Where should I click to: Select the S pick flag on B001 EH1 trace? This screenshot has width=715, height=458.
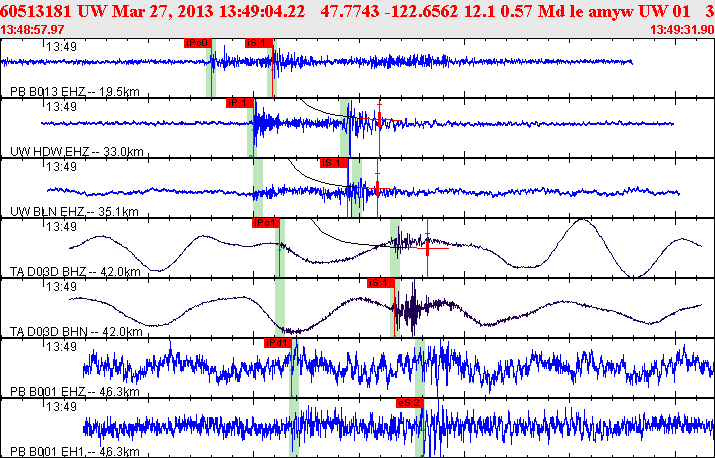coord(411,402)
